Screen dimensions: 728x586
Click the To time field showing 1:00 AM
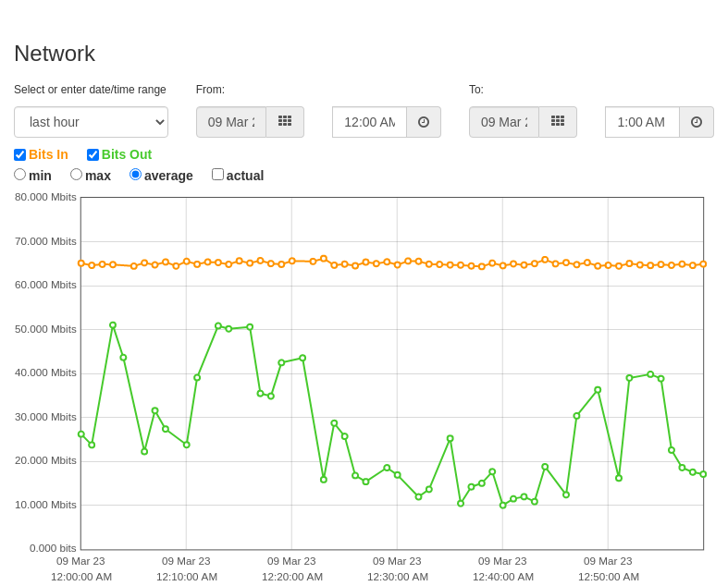tap(643, 122)
